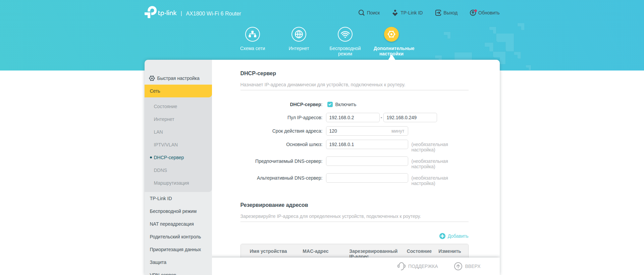Open the LAN submenu item

tap(158, 132)
